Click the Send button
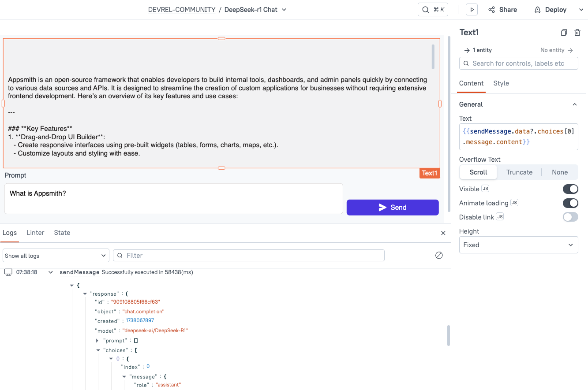This screenshot has width=588, height=390. click(x=393, y=208)
